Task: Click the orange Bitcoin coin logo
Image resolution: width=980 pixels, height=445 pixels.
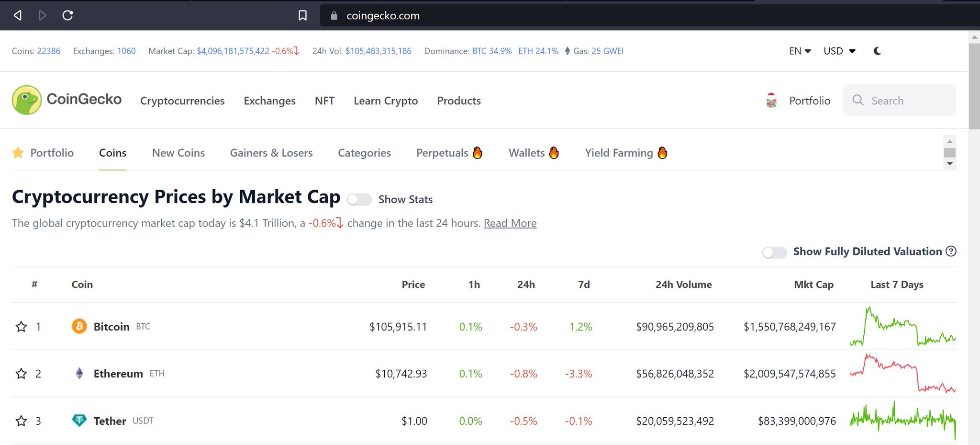Action: pyautogui.click(x=79, y=326)
